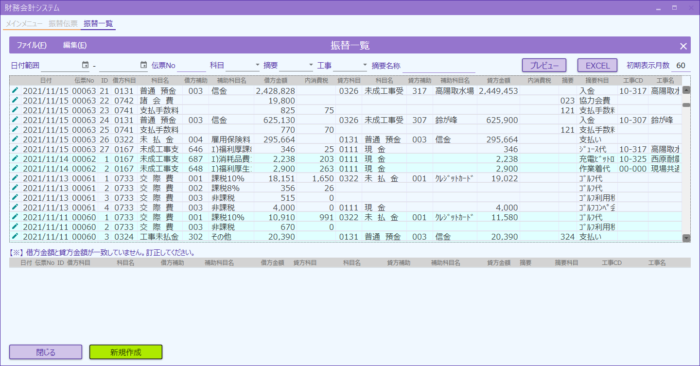Select tax amount 1,650 cell
The height and width of the screenshot is (366, 700).
coord(317,179)
